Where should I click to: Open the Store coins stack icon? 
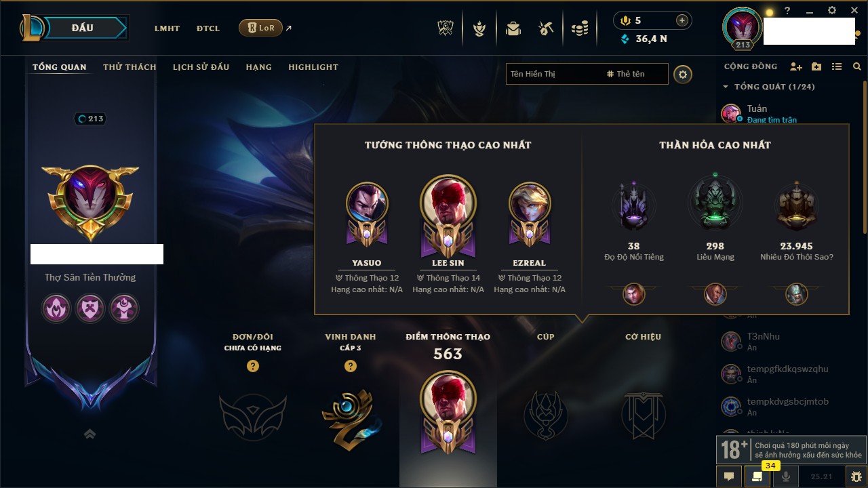point(579,29)
